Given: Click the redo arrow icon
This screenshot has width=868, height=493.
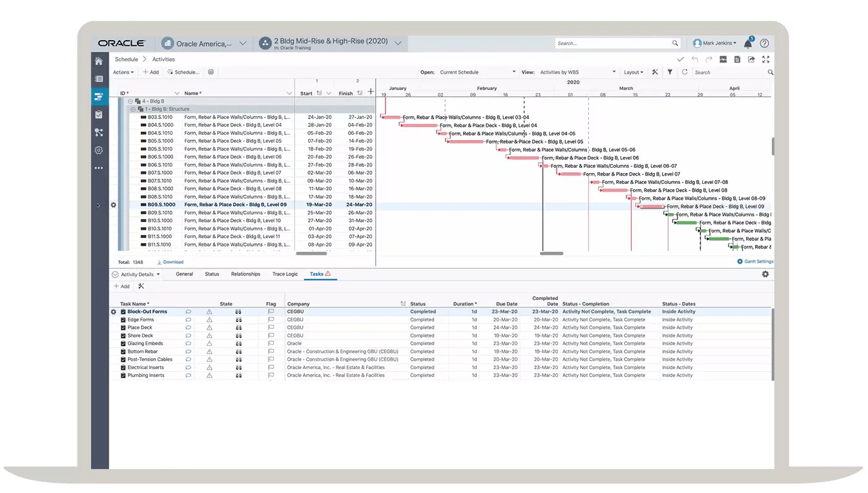Looking at the screenshot, I should pyautogui.click(x=709, y=59).
